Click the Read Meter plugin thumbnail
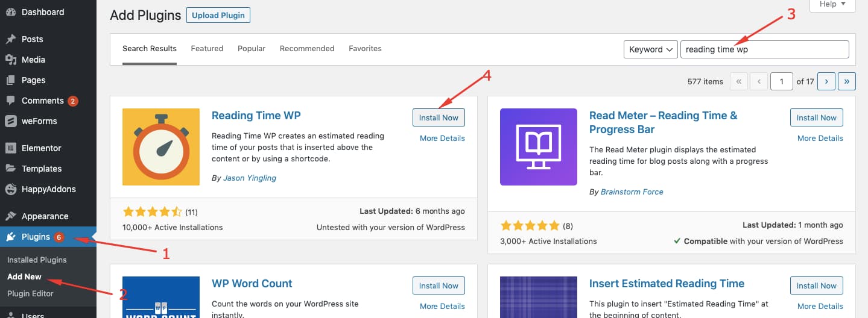This screenshot has height=318, width=868. coord(539,147)
